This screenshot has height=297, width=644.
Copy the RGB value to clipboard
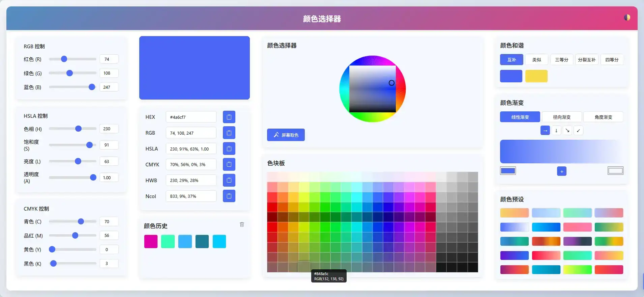229,133
